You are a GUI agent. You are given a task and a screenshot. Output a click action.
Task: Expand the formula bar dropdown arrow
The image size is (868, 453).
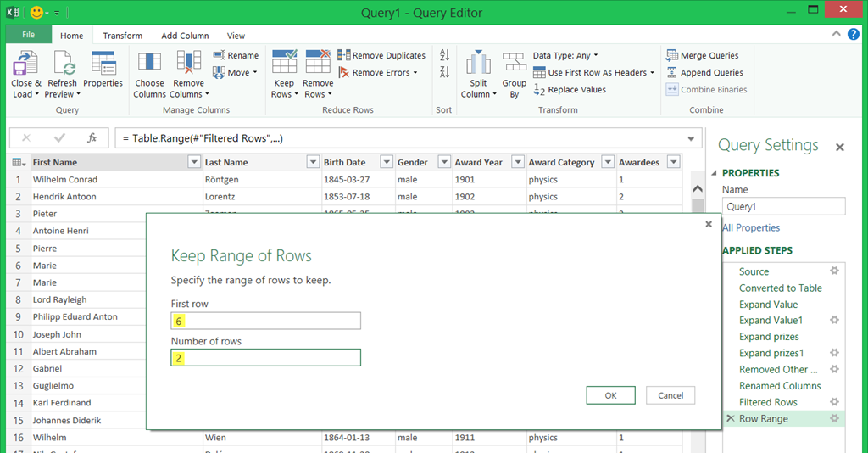tap(692, 138)
